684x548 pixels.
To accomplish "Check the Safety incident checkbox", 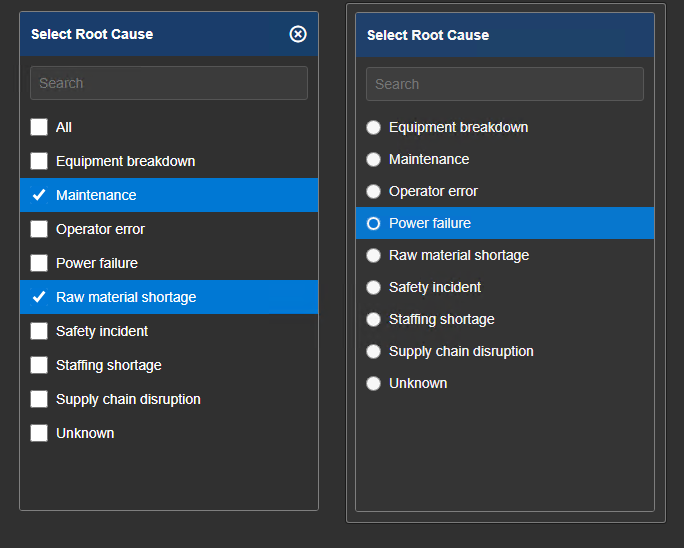I will [39, 331].
